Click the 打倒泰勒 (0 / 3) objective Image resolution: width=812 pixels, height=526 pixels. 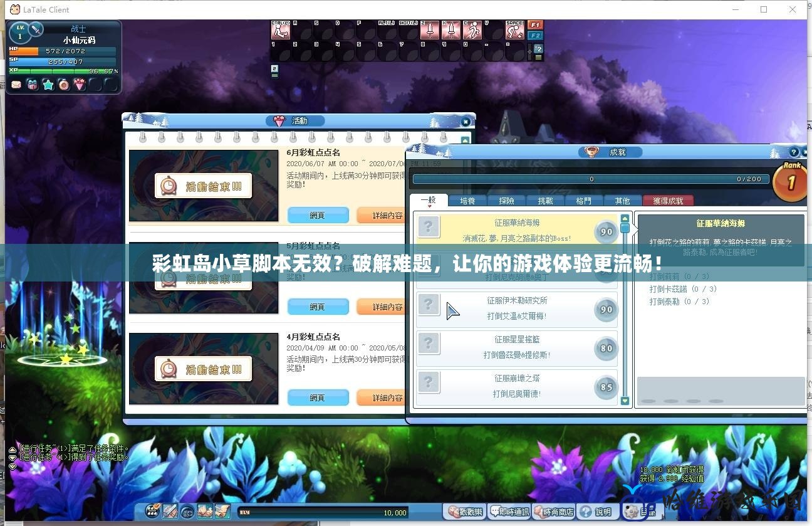pos(679,302)
